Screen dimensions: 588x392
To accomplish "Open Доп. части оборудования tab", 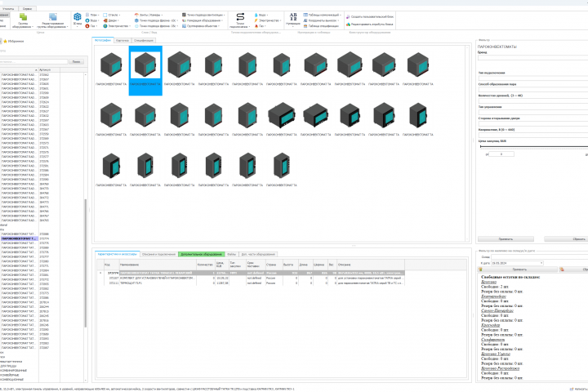I will click(258, 254).
